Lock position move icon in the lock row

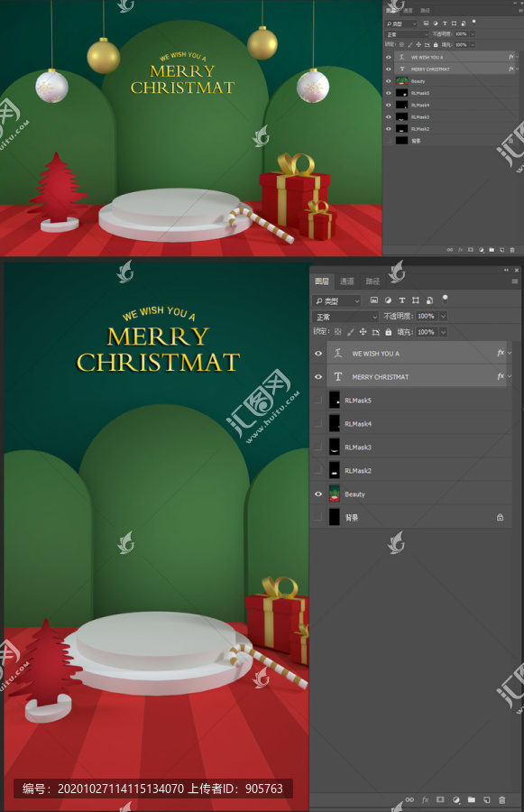(363, 332)
